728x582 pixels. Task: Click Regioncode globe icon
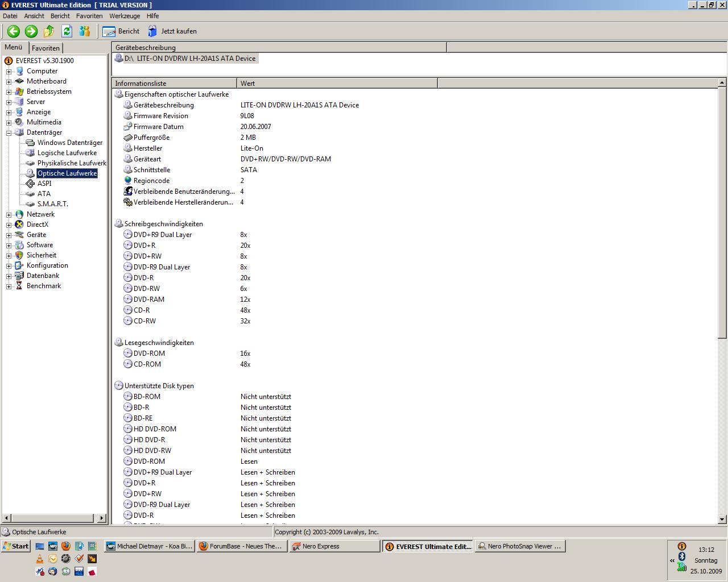tap(128, 181)
